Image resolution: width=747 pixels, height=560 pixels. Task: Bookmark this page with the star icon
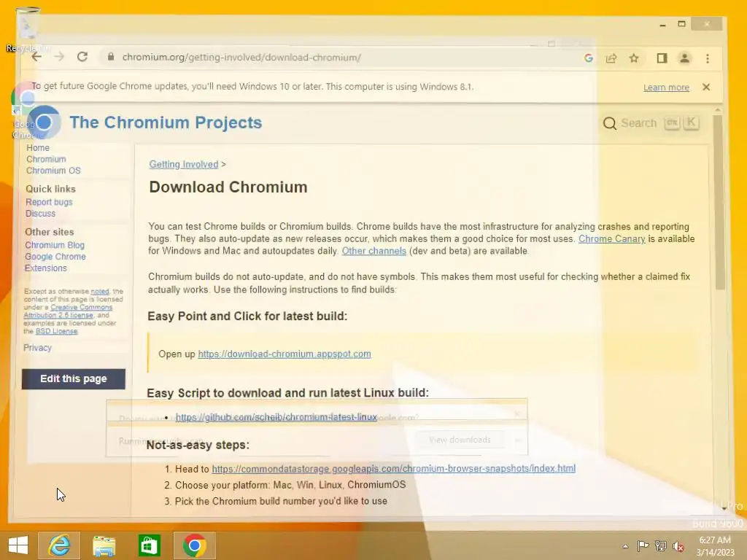(x=634, y=58)
